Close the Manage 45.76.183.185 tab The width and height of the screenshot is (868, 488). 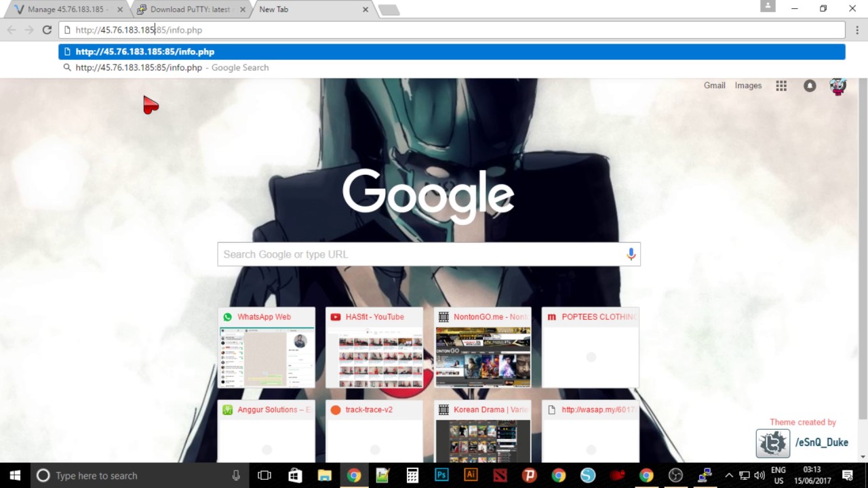[x=120, y=9]
